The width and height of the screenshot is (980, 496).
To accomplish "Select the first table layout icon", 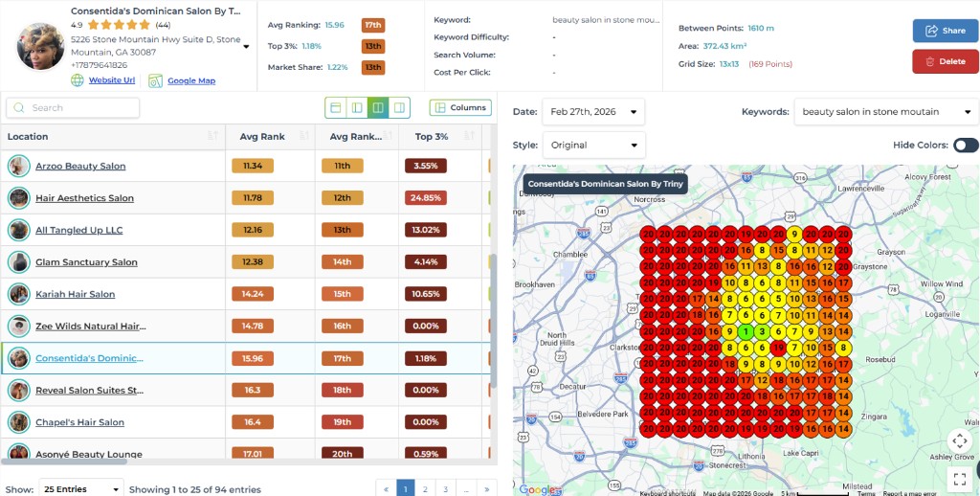I will (x=335, y=107).
